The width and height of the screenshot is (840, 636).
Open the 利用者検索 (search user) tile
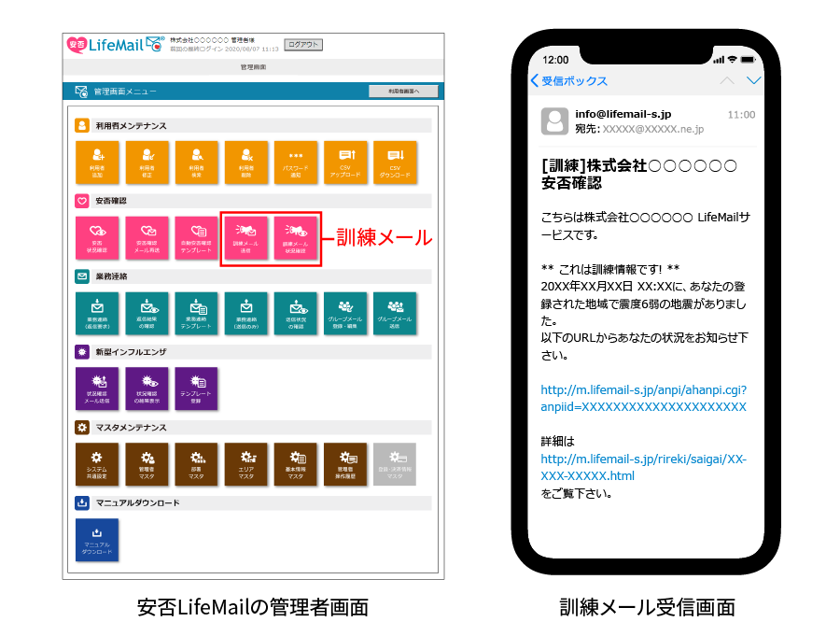pyautogui.click(x=197, y=163)
